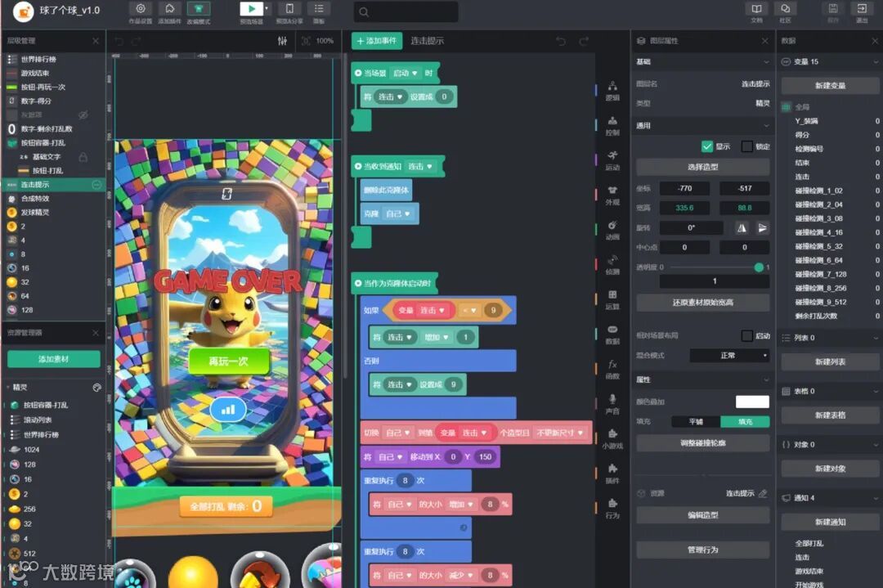Click the pencil edit icon next to resource name
Viewport: 883px width, 588px height.
(x=763, y=493)
